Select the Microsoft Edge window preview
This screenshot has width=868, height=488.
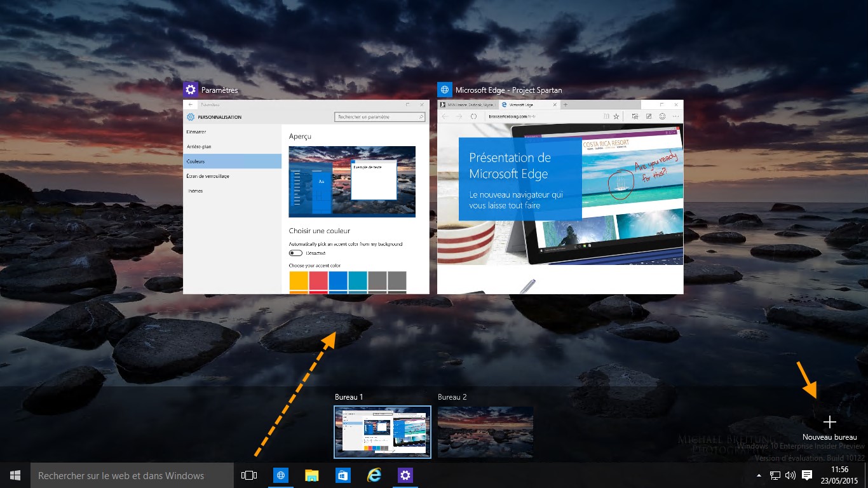pos(560,197)
